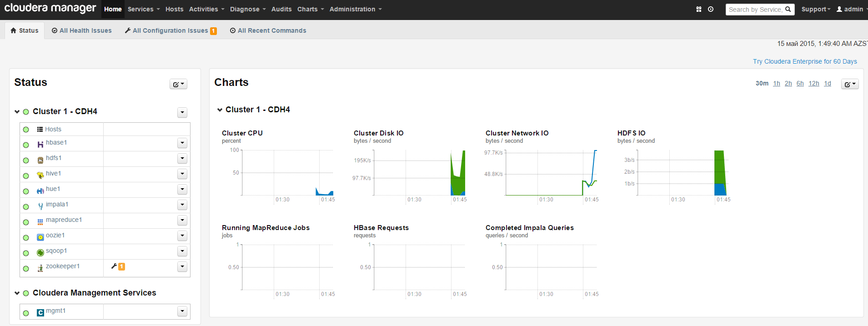Click the hdfs1 service icon

40,160
